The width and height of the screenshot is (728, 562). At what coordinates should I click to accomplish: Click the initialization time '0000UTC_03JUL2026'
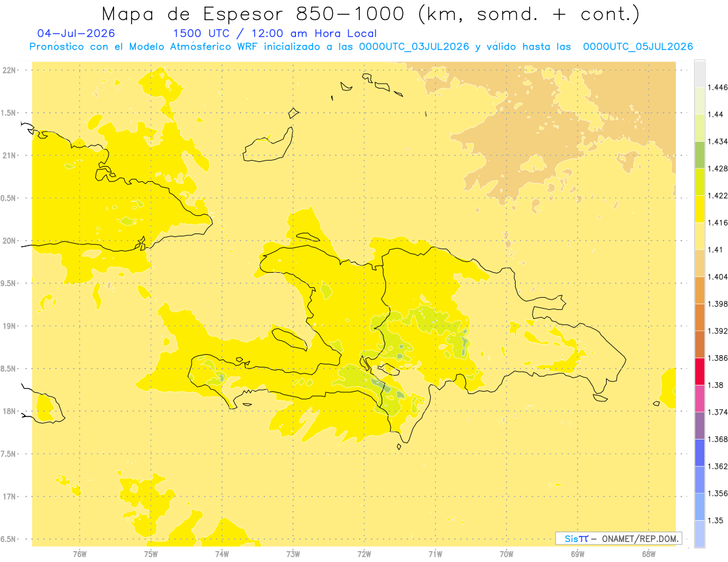pos(414,47)
